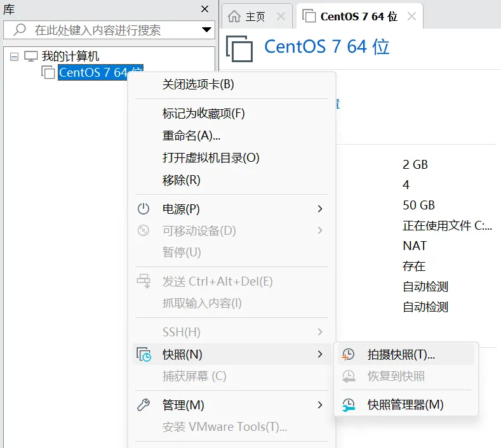Viewport: 501px width, 448px height.
Task: Close the 主页 tab
Action: (x=281, y=16)
